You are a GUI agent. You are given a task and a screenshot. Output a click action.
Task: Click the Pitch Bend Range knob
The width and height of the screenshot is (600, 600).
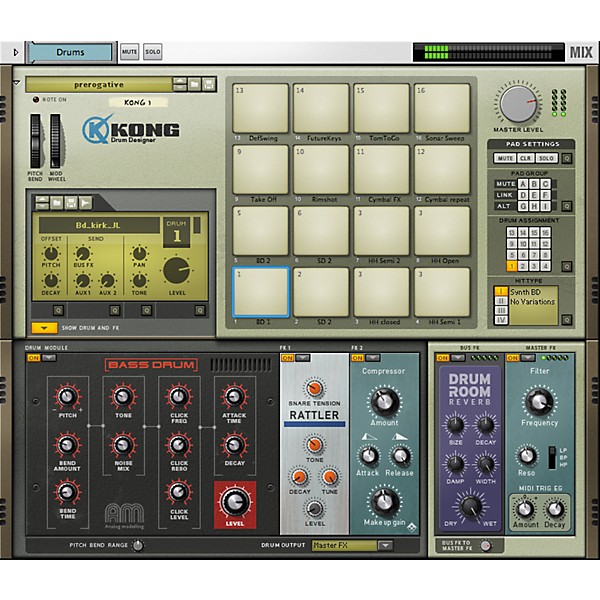[x=138, y=545]
